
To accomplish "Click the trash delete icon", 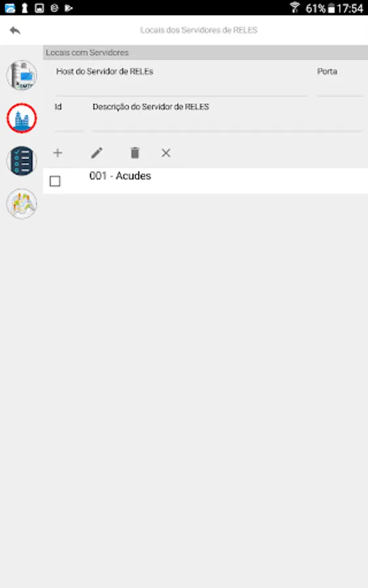I will (x=135, y=153).
